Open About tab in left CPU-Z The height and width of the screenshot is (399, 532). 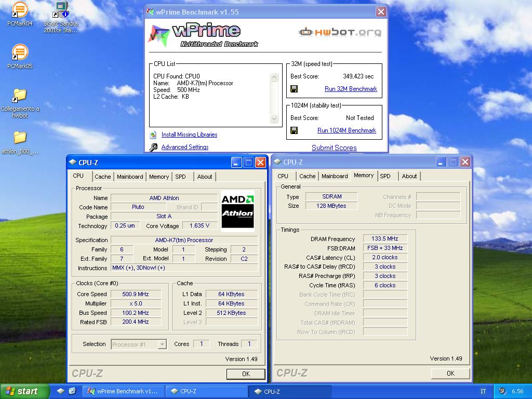click(x=205, y=177)
